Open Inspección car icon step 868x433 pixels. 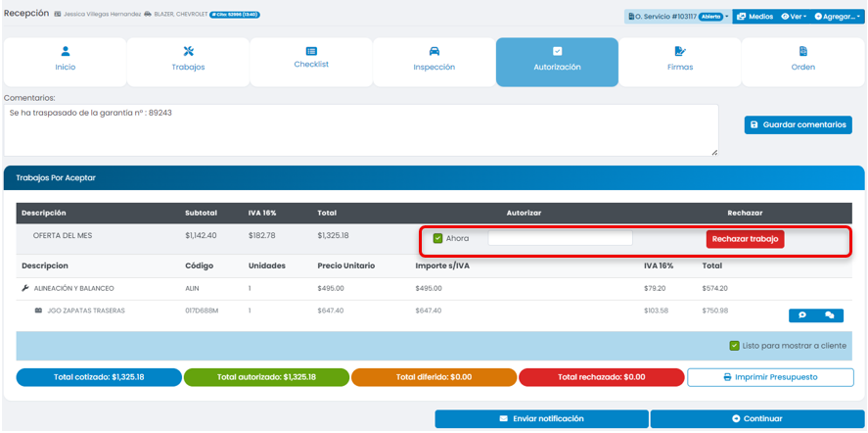pos(434,59)
